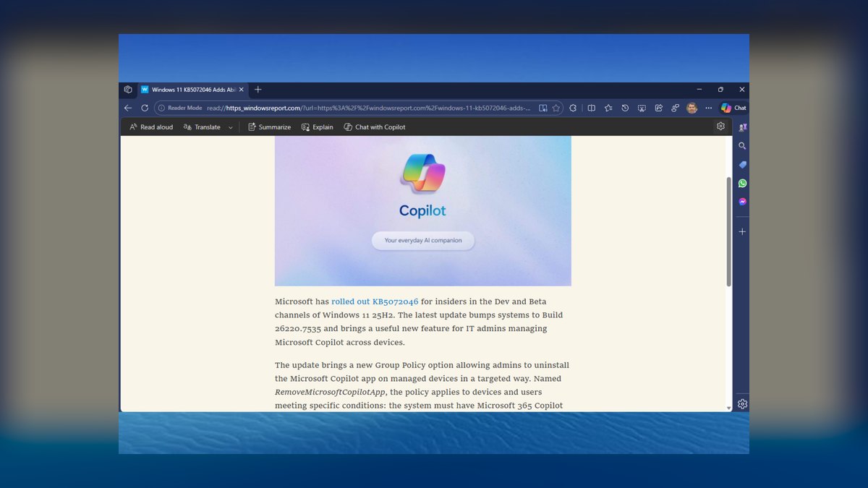868x488 pixels.
Task: Open split screen view
Action: point(591,108)
